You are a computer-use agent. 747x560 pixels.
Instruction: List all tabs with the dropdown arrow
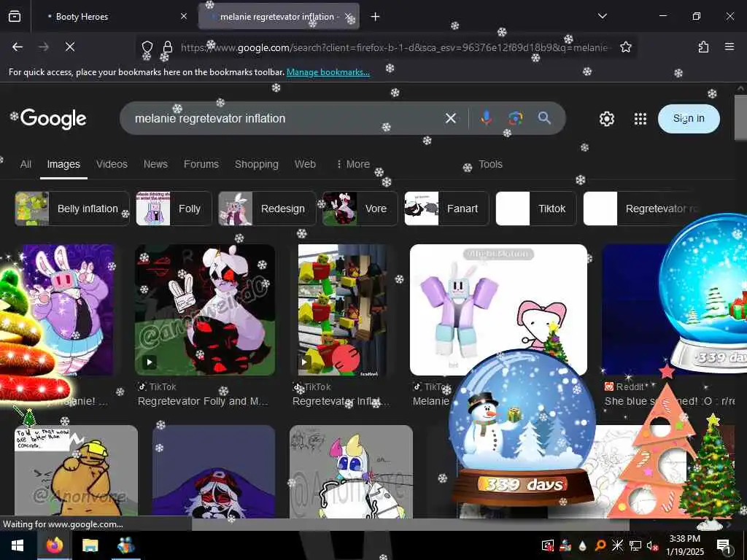(x=602, y=16)
